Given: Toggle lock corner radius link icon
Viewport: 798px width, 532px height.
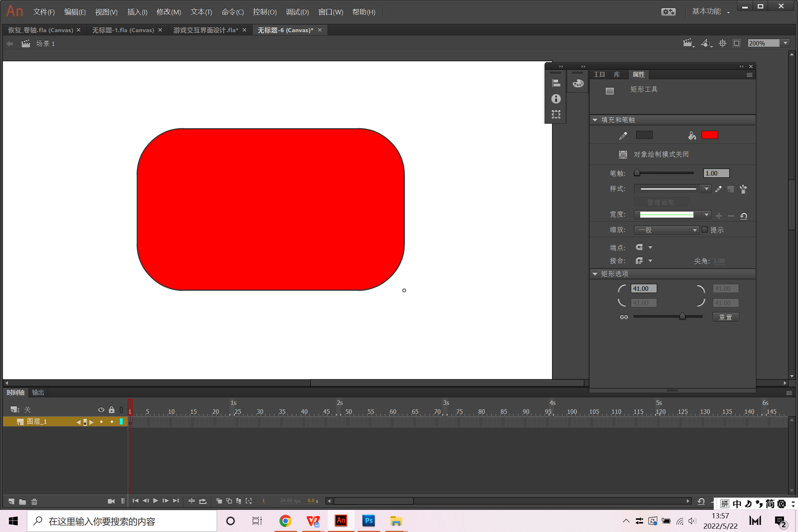Looking at the screenshot, I should pos(624,317).
